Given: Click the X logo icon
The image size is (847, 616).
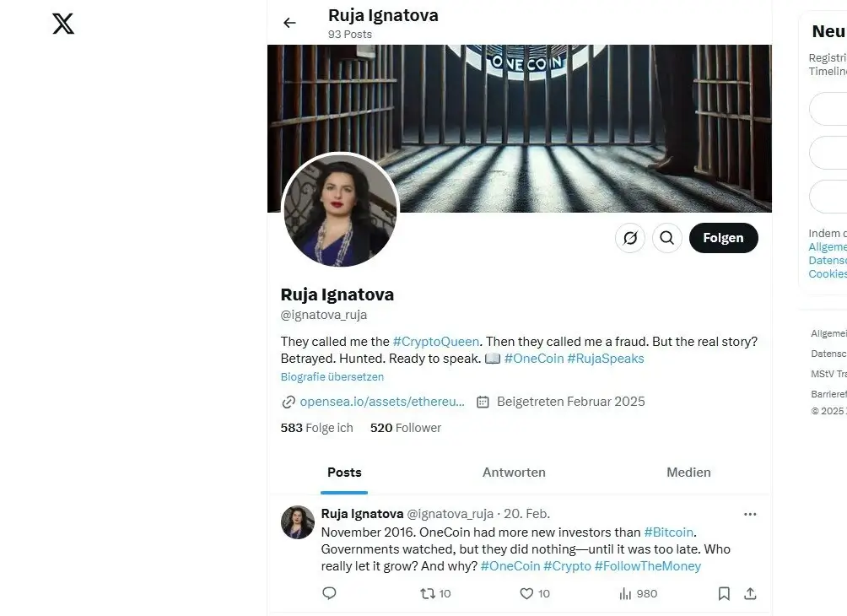Looking at the screenshot, I should (x=63, y=24).
